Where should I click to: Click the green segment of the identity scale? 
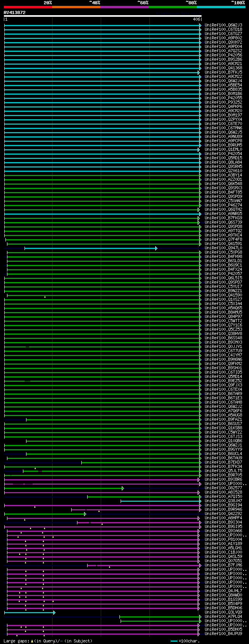pos(172,7)
